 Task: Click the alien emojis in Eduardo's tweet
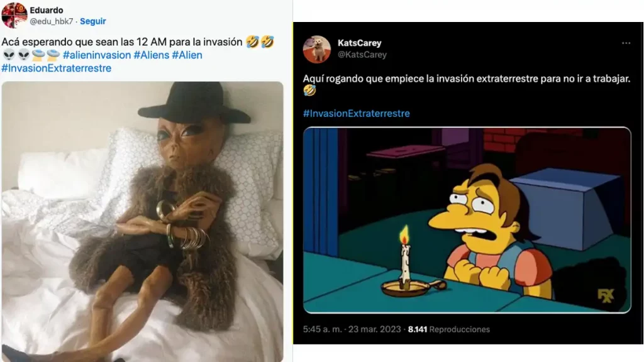click(16, 55)
